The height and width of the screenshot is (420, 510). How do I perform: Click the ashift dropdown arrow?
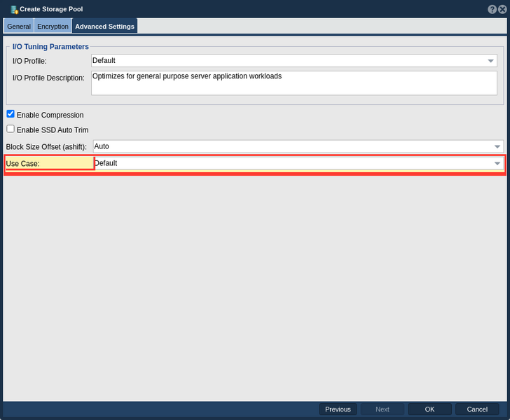[x=497, y=146]
